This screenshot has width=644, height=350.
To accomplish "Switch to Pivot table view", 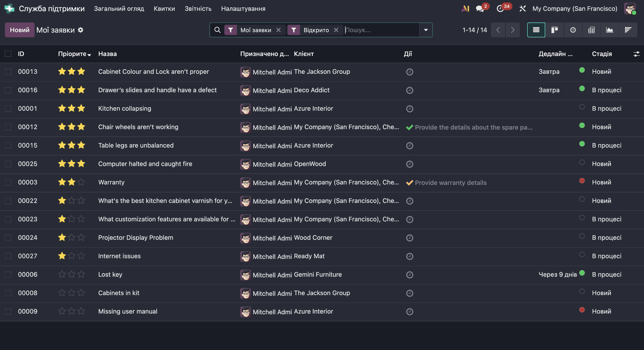I will tap(591, 30).
